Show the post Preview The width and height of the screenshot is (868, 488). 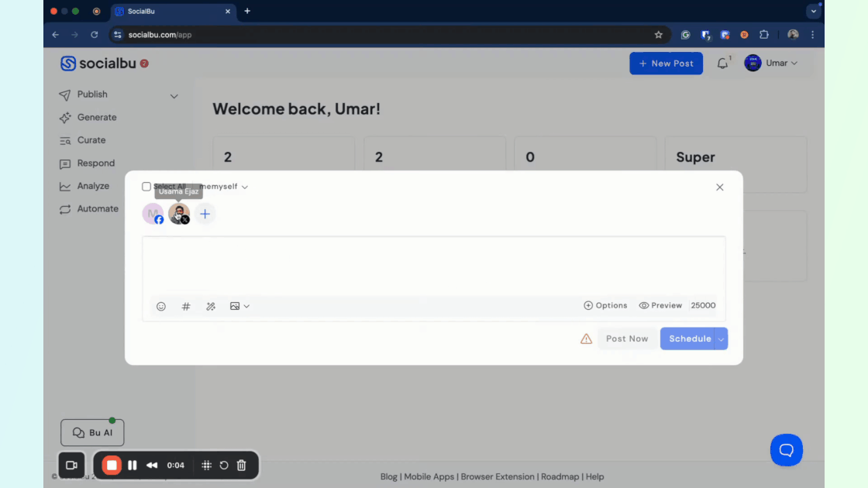pyautogui.click(x=660, y=305)
